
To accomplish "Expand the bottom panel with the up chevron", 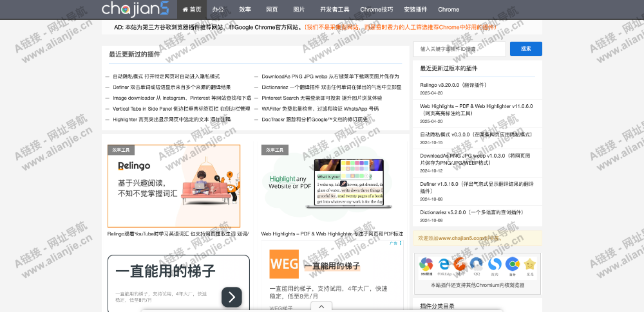I will pyautogui.click(x=321, y=307).
